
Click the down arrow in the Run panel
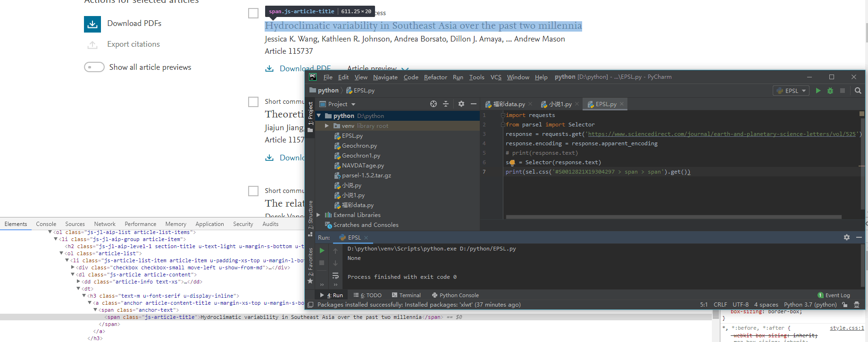tap(335, 263)
